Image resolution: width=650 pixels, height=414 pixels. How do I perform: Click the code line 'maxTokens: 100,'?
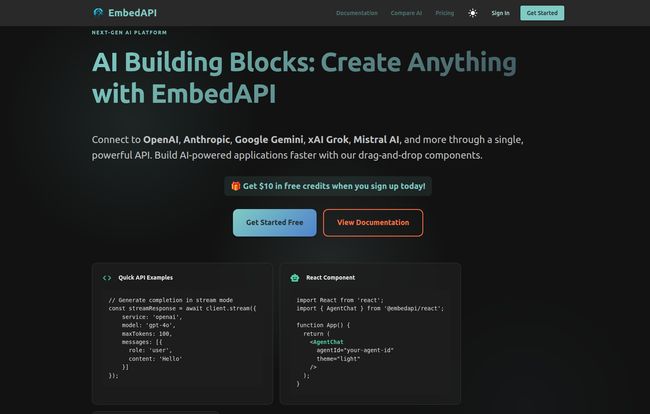point(147,334)
